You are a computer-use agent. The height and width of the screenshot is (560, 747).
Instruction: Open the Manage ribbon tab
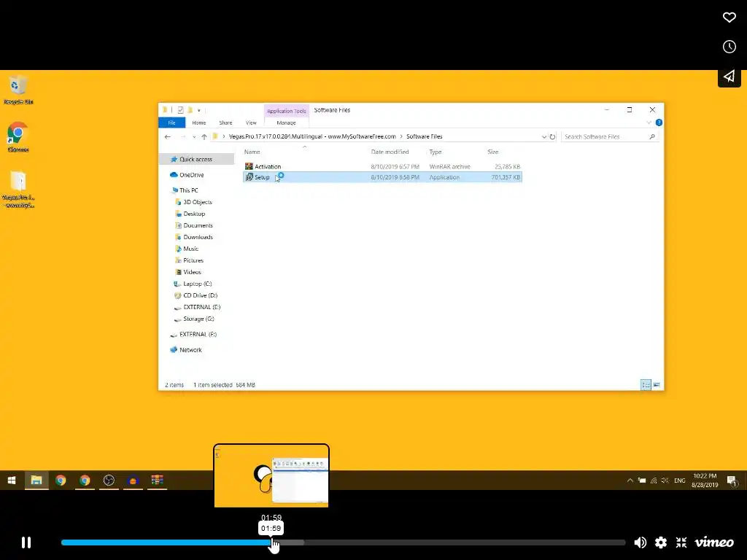pos(286,122)
